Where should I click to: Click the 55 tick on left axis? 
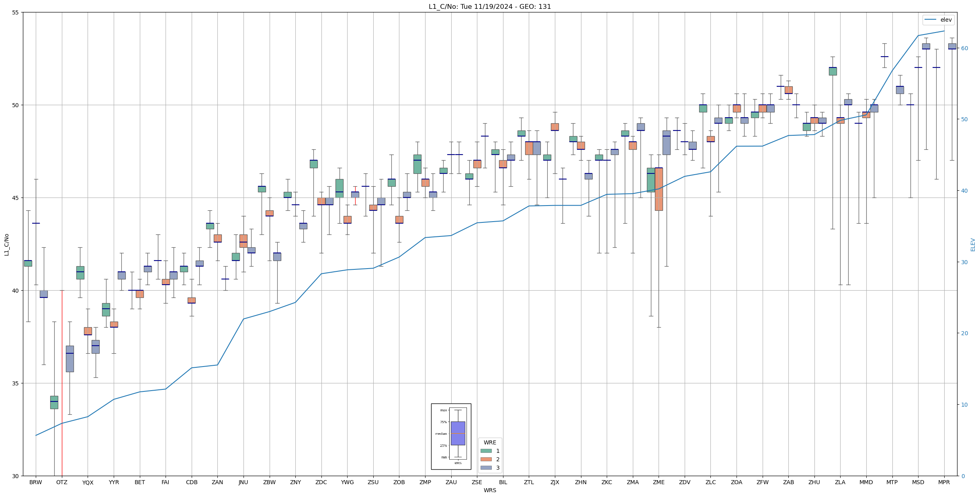(15, 12)
